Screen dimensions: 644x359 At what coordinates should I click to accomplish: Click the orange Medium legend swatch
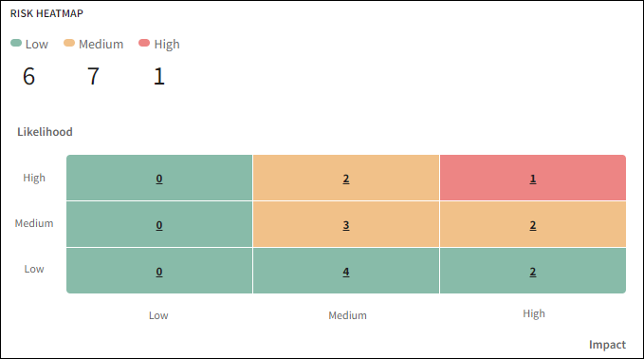pos(69,43)
